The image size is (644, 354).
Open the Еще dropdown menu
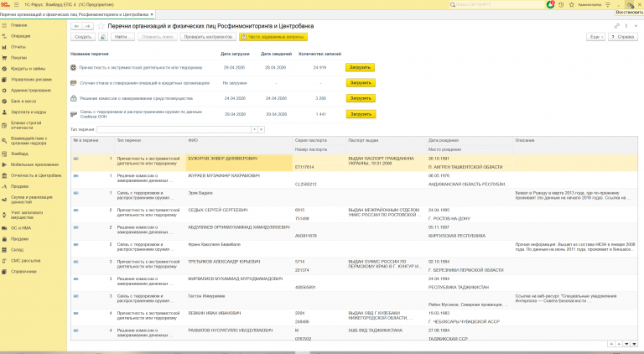click(x=595, y=37)
